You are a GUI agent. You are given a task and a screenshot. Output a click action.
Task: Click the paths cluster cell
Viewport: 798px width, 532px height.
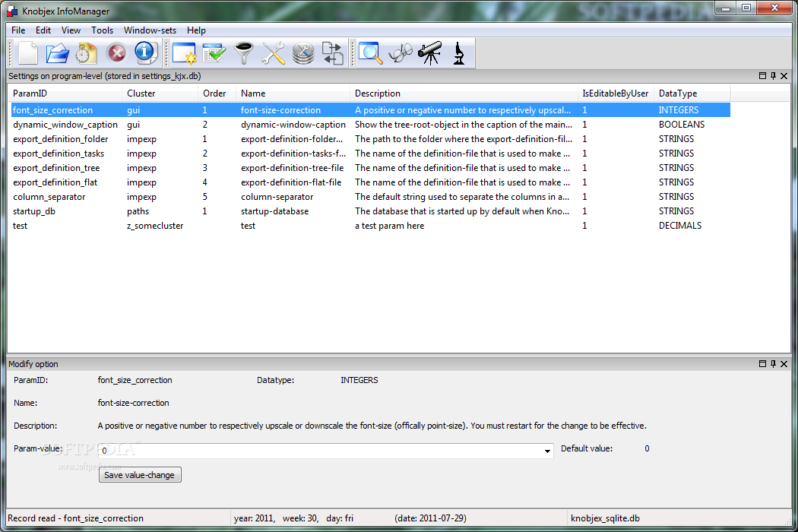tap(138, 211)
